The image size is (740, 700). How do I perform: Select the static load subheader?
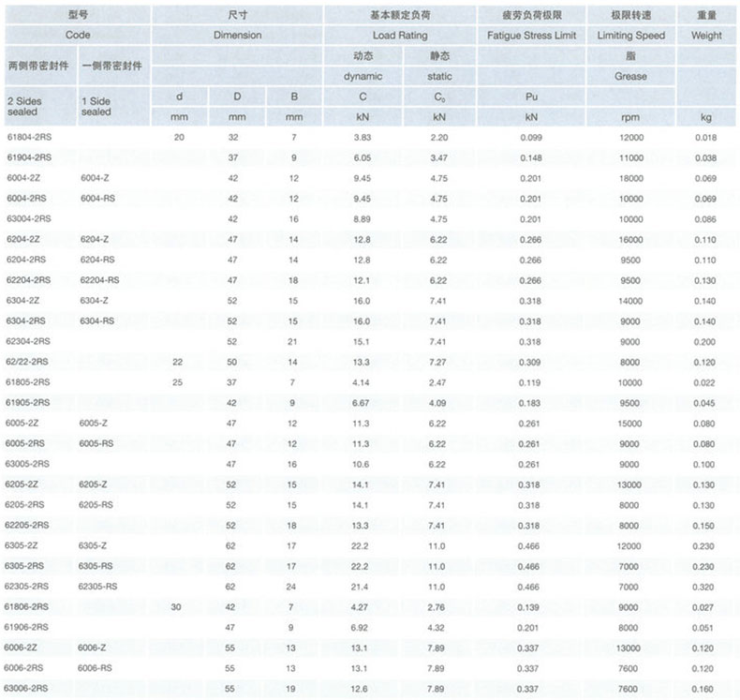tap(438, 76)
